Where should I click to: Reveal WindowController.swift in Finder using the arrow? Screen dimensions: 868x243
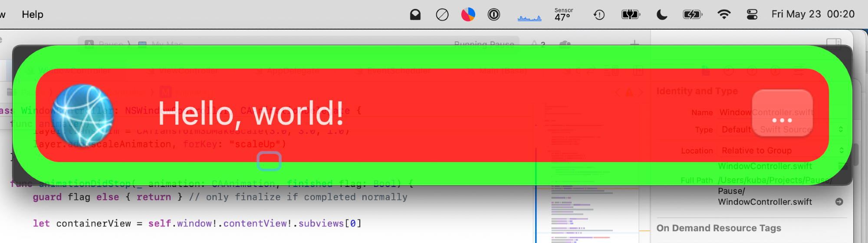[839, 202]
